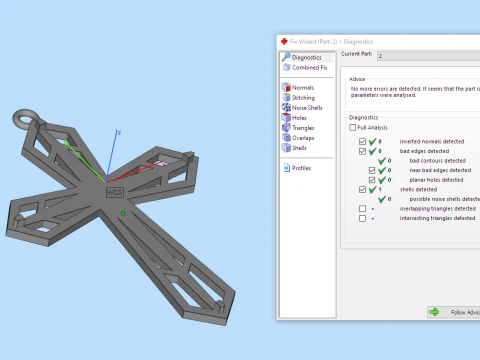Click the red Fix Wizard cross icon
480x360 pixels.
pyautogui.click(x=284, y=41)
